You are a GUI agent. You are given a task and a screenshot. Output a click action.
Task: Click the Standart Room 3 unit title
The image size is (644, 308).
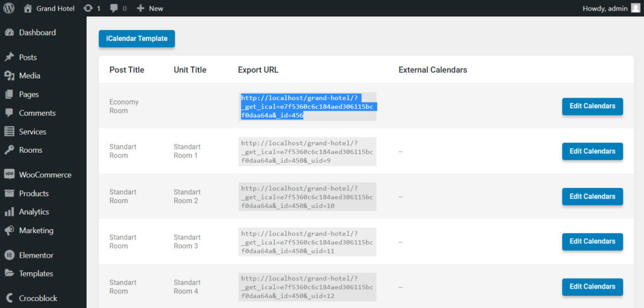click(x=187, y=241)
